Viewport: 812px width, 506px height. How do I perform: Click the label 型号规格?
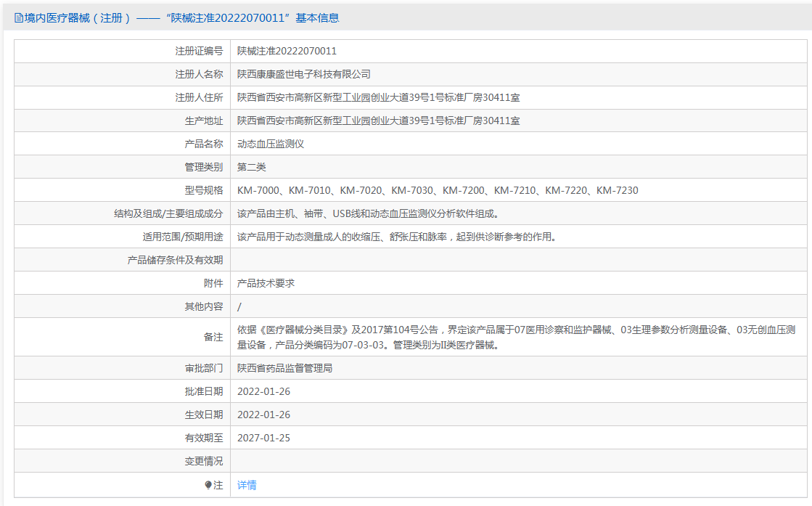[203, 191]
